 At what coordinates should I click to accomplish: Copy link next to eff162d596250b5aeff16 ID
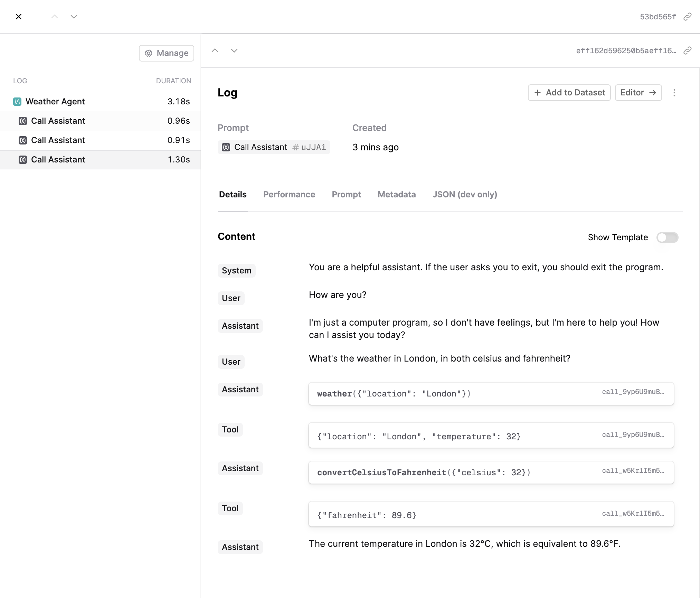coord(688,50)
